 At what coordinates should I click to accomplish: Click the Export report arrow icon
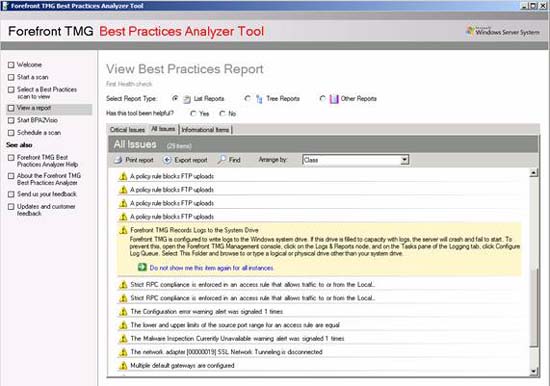(x=167, y=160)
